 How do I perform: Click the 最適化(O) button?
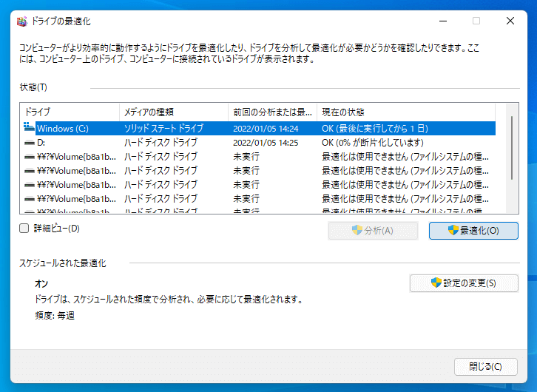473,231
